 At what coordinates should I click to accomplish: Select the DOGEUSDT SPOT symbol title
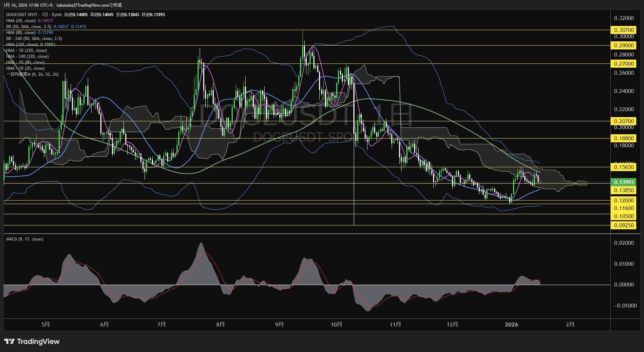coord(22,15)
